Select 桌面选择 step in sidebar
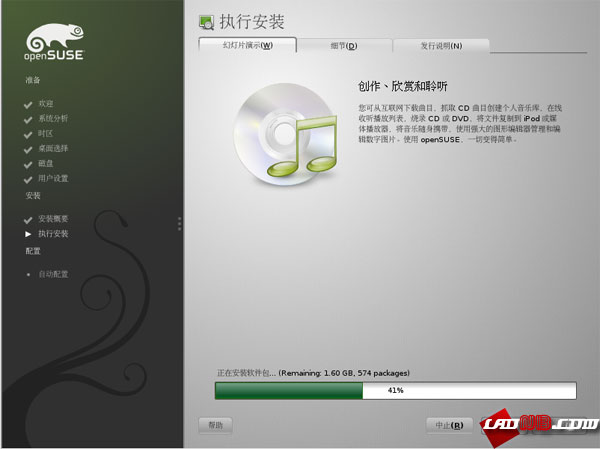Image resolution: width=600 pixels, height=449 pixels. pyautogui.click(x=53, y=148)
